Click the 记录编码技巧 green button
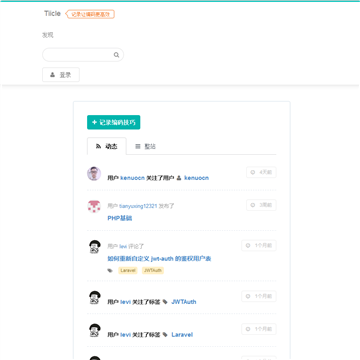This screenshot has width=360, height=360. 114,122
